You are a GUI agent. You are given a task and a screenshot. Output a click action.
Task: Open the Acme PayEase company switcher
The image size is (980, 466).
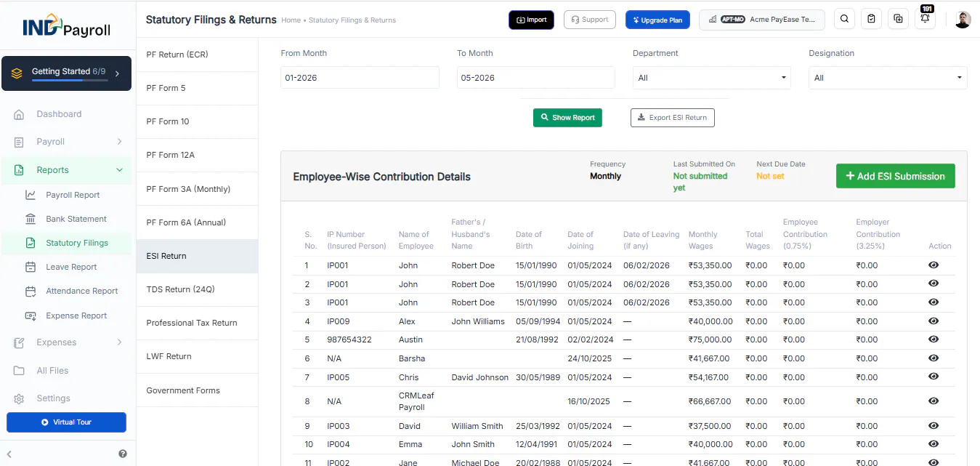(x=762, y=20)
